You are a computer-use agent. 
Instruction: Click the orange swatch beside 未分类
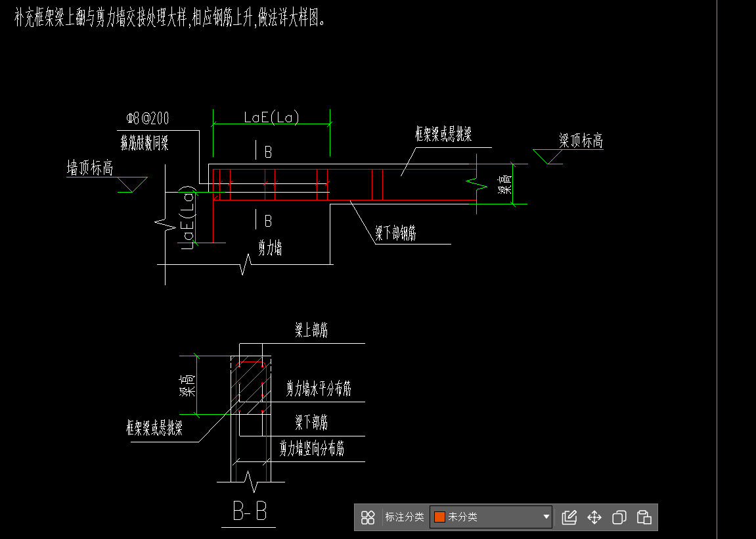(x=439, y=517)
